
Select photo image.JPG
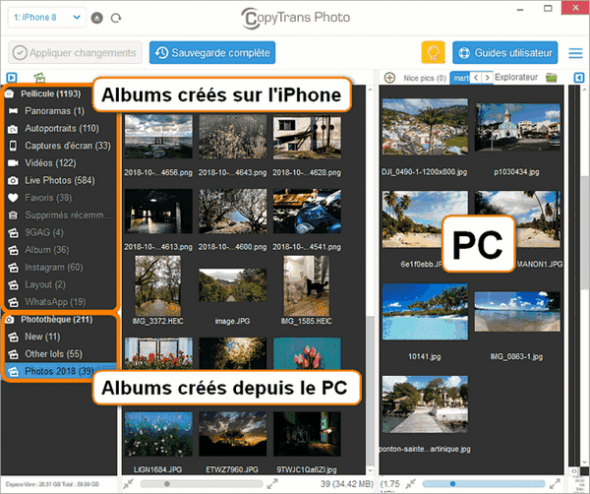click(233, 285)
